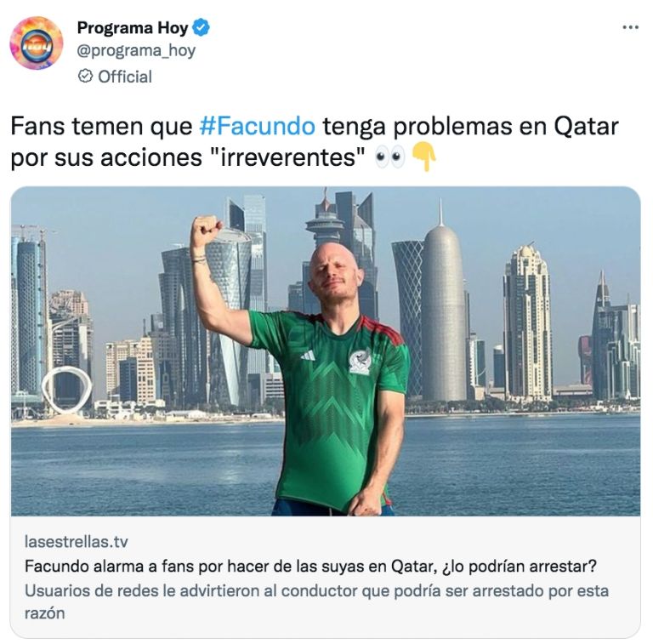Click the Official checkmark badge icon
This screenshot has width=653, height=644.
tap(85, 77)
